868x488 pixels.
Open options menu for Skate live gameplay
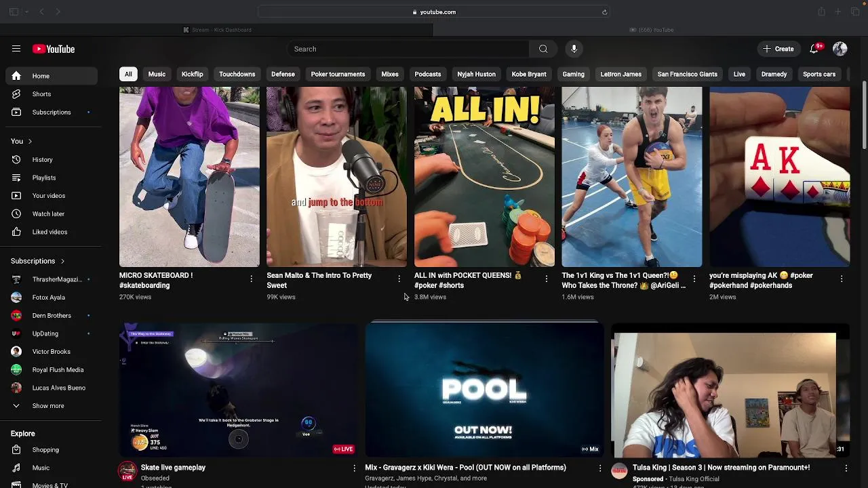coord(353,468)
